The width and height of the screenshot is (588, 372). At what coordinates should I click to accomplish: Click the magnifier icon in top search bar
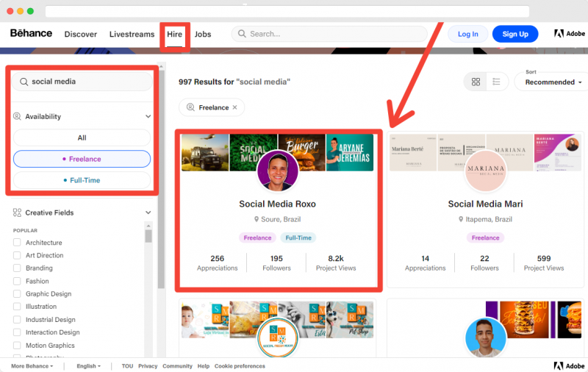point(243,34)
